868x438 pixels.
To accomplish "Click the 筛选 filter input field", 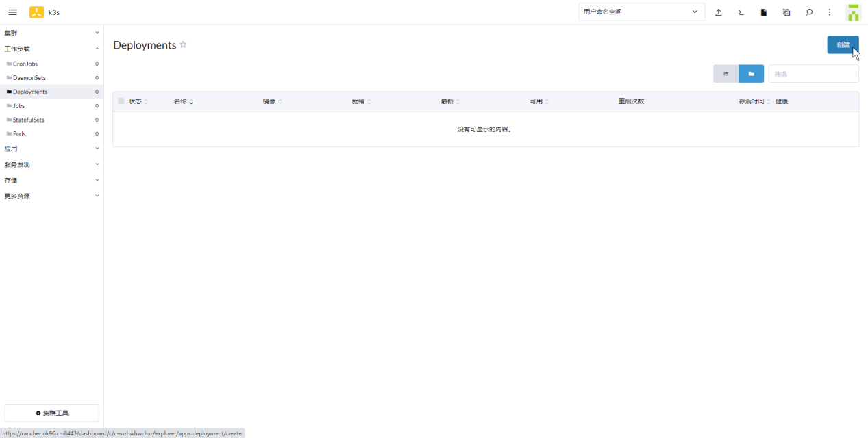I will [813, 74].
